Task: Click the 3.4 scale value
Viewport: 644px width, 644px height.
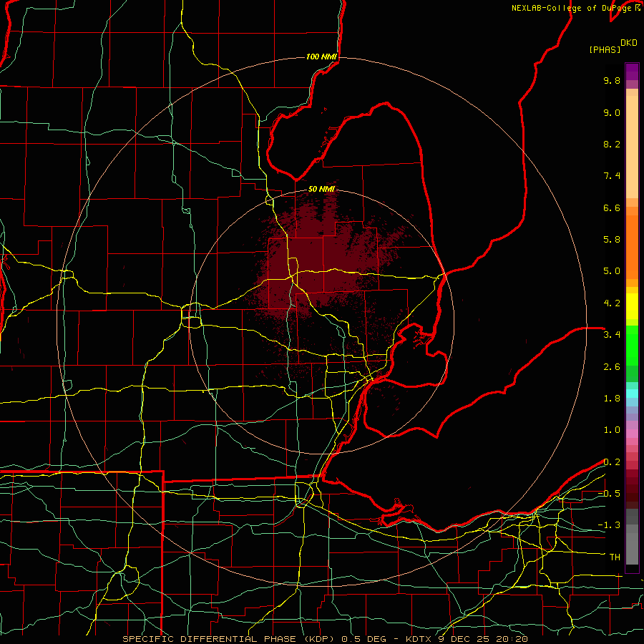Action: [x=612, y=335]
